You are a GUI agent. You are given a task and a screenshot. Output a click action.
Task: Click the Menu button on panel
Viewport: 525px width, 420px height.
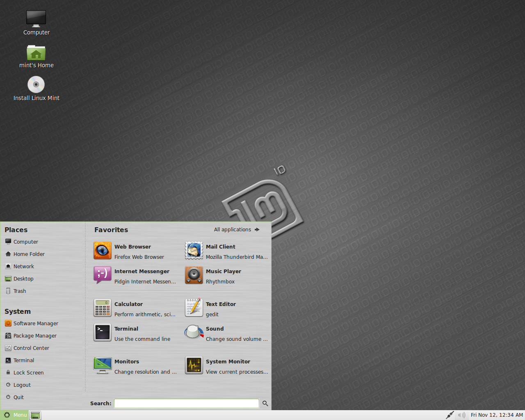point(15,415)
